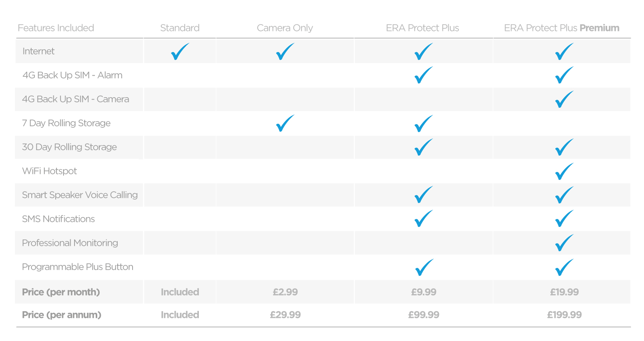644x341 pixels.
Task: Click the Internet checkmark under Standard
Action: click(180, 52)
